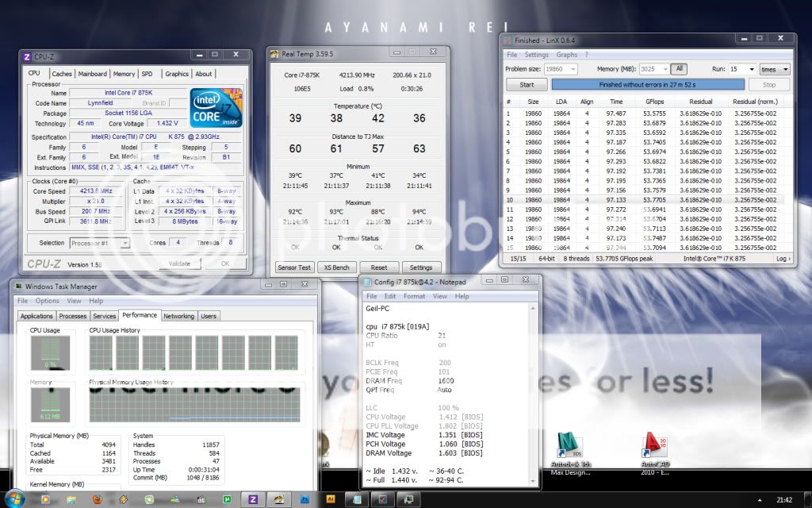Open the File menu in LinX

[x=511, y=55]
